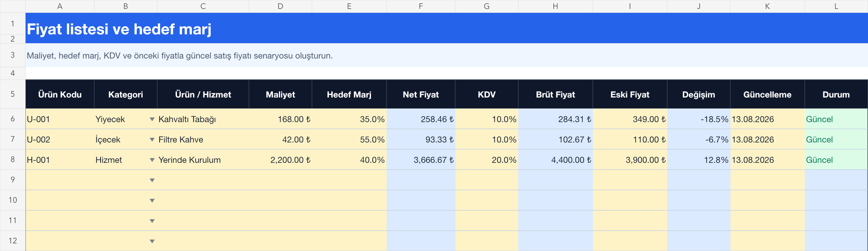Select row 12 header
The width and height of the screenshot is (868, 251).
pos(13,241)
